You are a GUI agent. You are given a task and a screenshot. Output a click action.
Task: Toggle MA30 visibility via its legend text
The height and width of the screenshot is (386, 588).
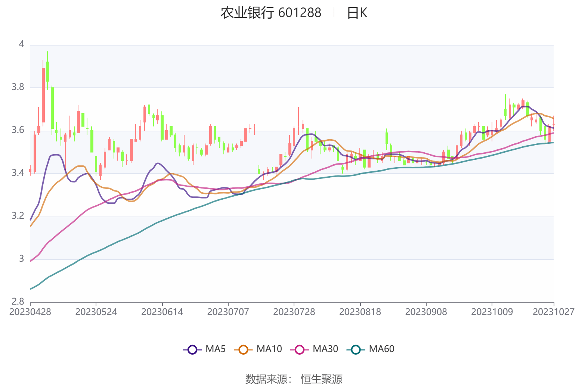tap(325, 349)
